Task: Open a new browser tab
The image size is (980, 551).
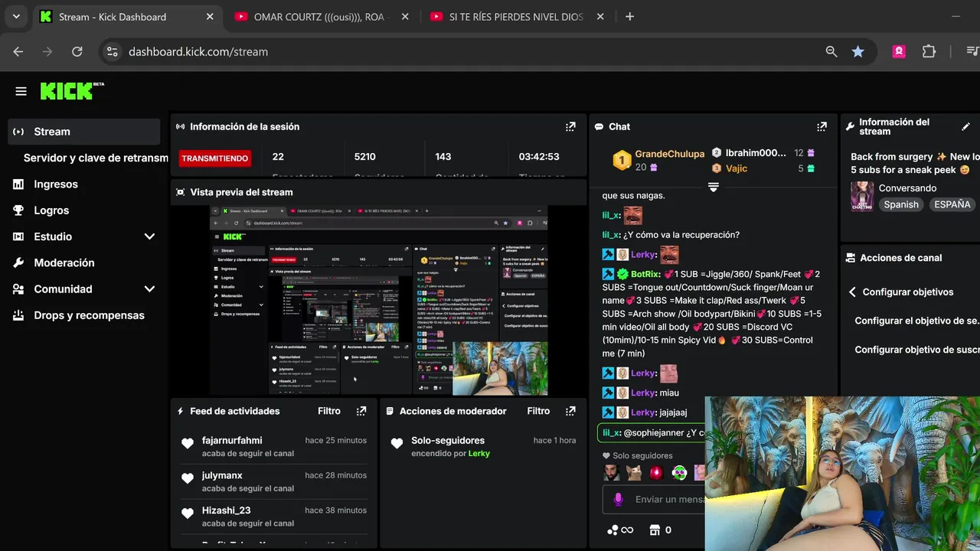Action: tap(629, 16)
